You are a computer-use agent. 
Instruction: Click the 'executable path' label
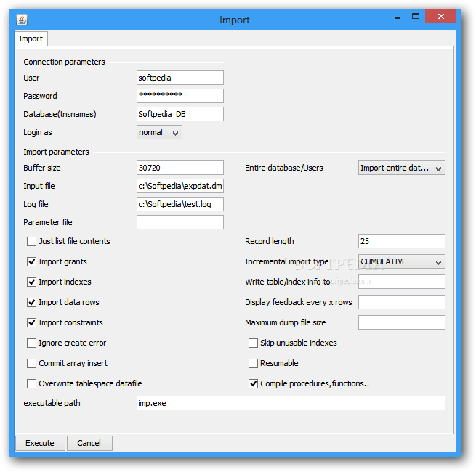[x=52, y=403]
